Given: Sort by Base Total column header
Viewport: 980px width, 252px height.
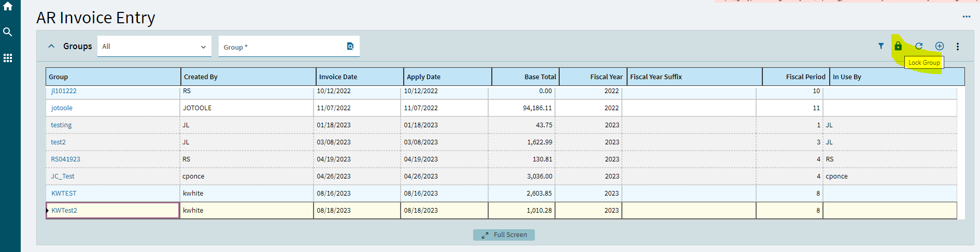Looking at the screenshot, I should pyautogui.click(x=539, y=77).
